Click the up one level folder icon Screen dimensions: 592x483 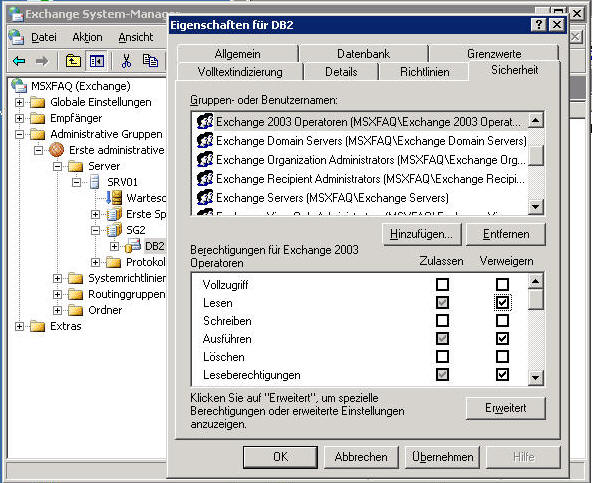pyautogui.click(x=73, y=61)
